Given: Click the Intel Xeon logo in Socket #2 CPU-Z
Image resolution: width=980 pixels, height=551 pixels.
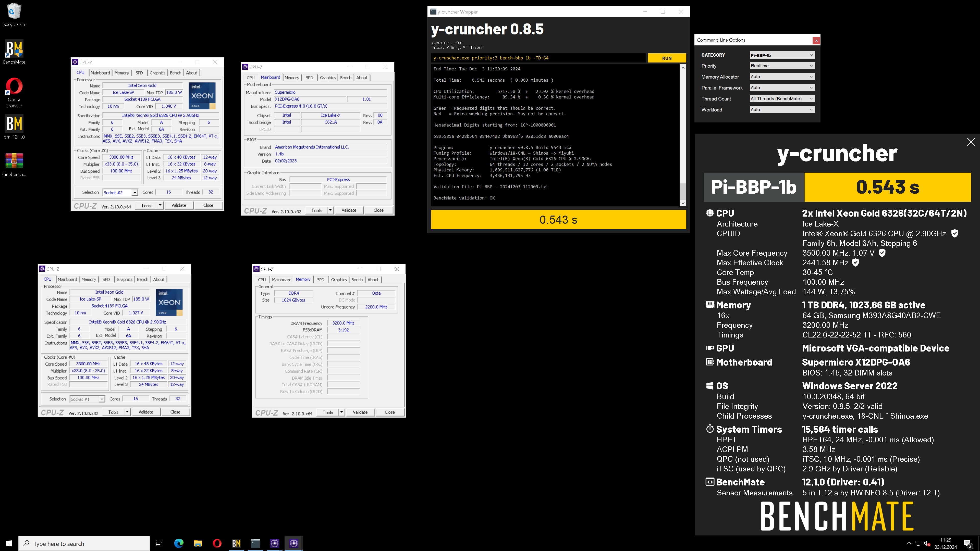Looking at the screenshot, I should (202, 96).
